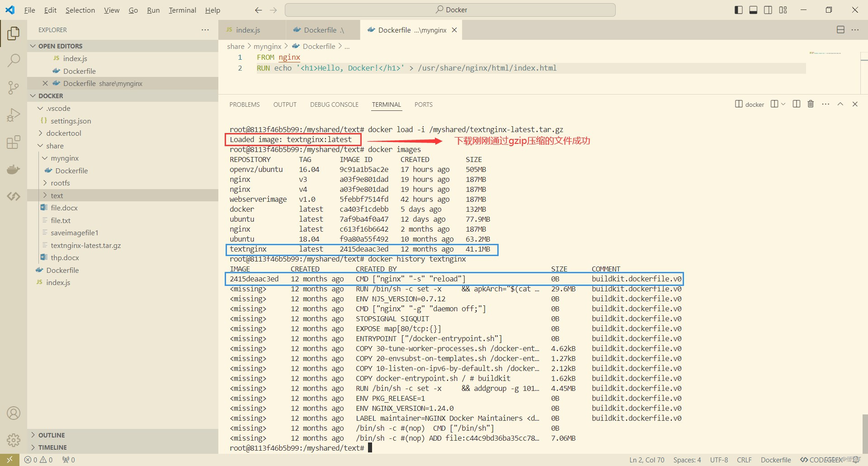Maximize the panel size with chevron up
This screenshot has width=868, height=466.
pyautogui.click(x=840, y=104)
